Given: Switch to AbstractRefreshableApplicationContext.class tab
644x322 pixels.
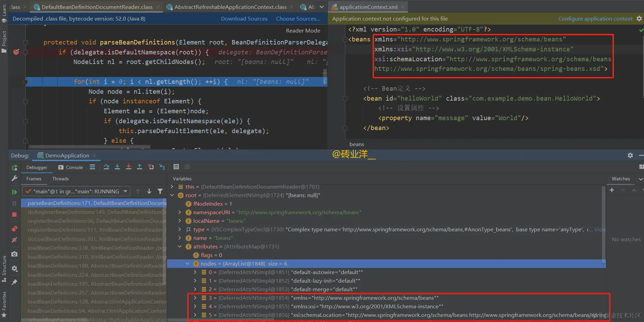Looking at the screenshot, I should (230, 7).
